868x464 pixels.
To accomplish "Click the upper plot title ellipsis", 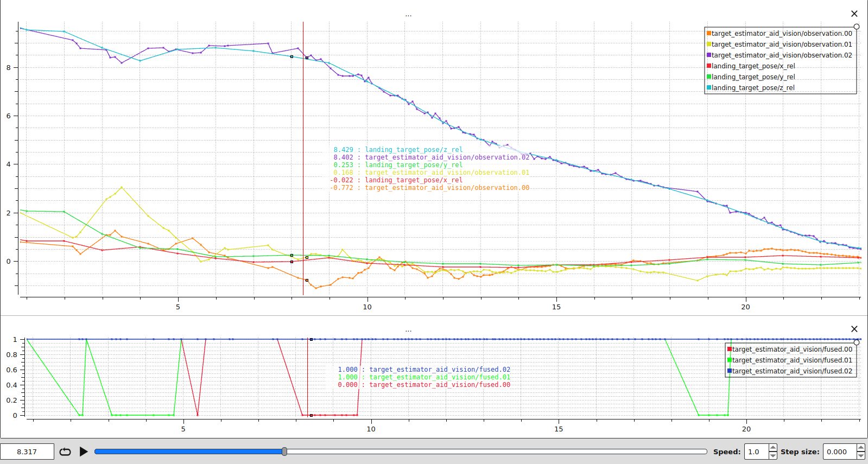I will (408, 15).
